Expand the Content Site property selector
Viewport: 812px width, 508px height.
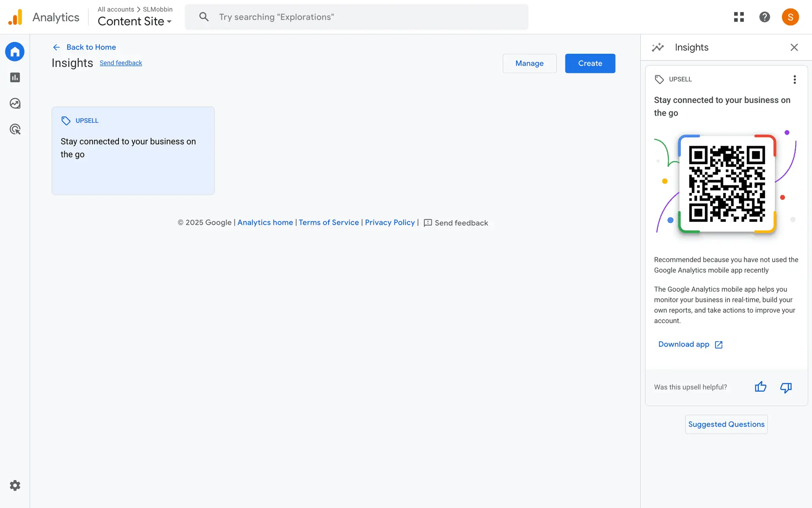(x=134, y=21)
